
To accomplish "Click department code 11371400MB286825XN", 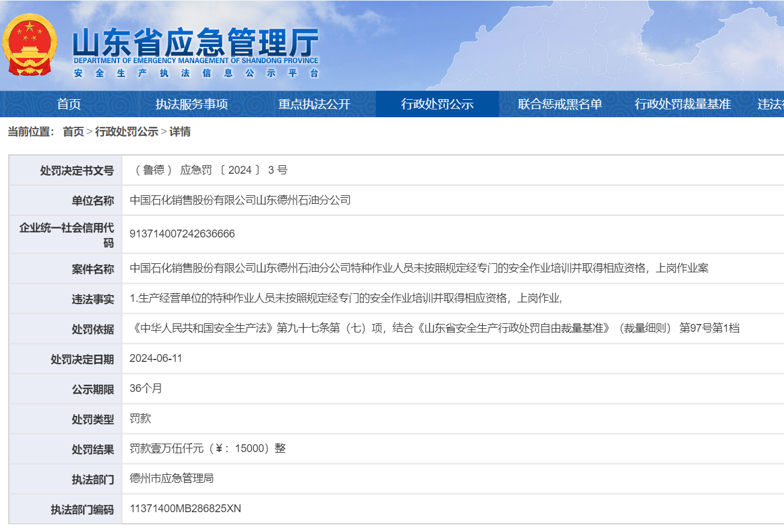I will click(185, 509).
